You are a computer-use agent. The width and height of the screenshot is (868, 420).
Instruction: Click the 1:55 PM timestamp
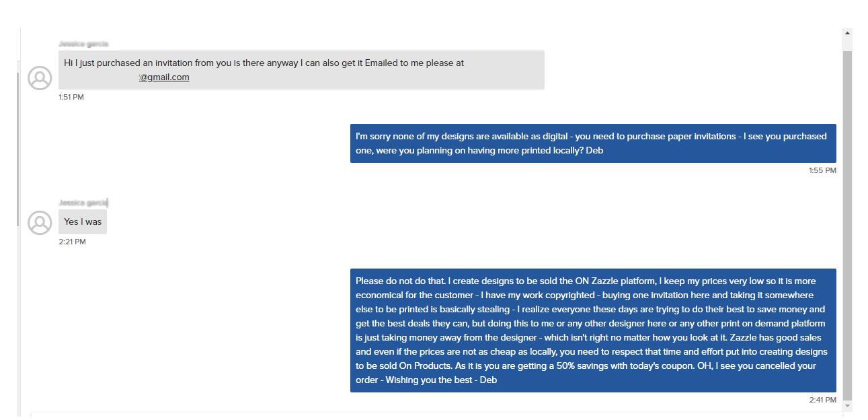click(x=822, y=170)
